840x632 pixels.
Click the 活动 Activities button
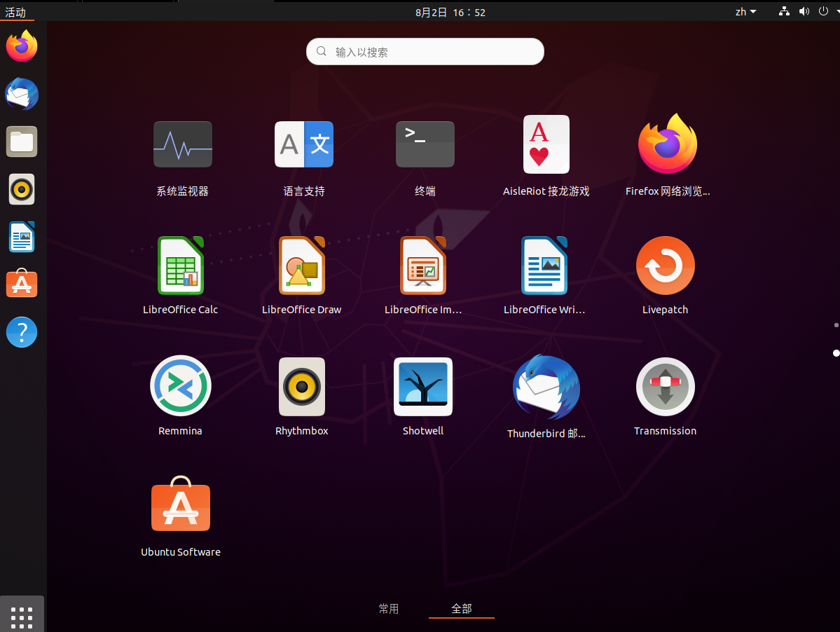15,13
